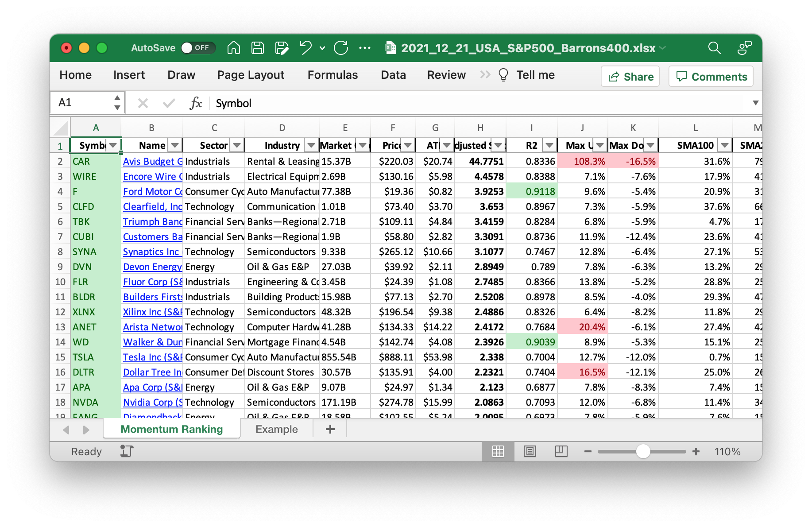Confirm formula entry with the checkmark icon
The image size is (812, 527).
tap(169, 103)
